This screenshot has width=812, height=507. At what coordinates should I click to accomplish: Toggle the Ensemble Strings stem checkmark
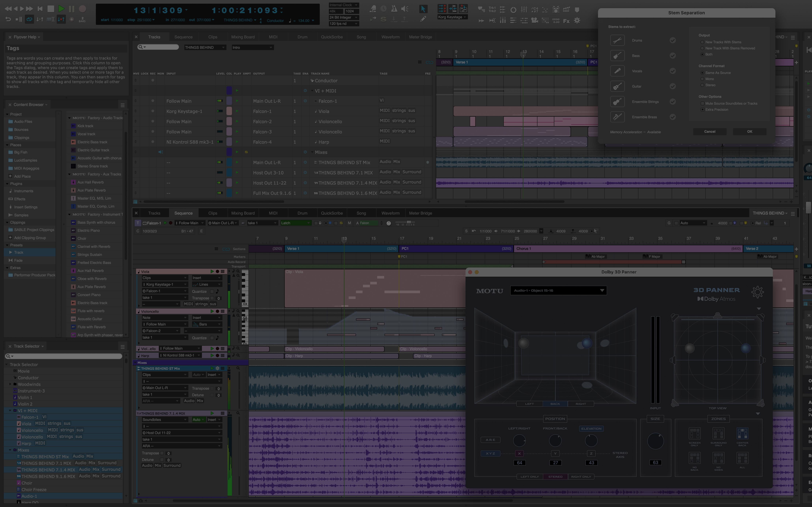coord(673,102)
